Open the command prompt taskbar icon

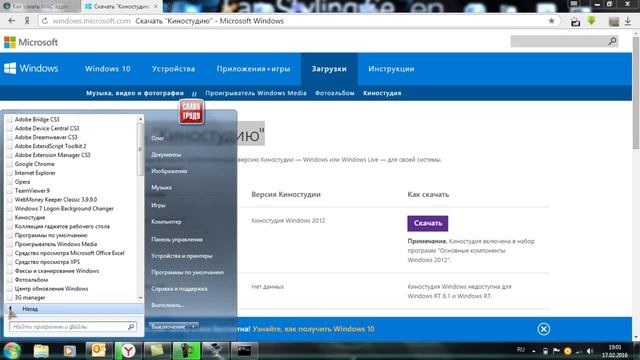pos(244,351)
